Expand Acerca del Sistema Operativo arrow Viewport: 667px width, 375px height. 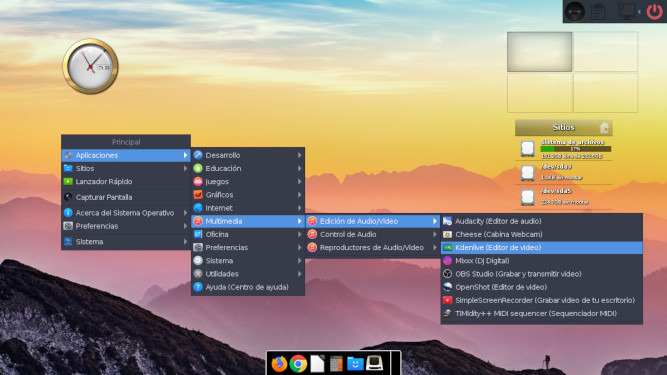[185, 213]
